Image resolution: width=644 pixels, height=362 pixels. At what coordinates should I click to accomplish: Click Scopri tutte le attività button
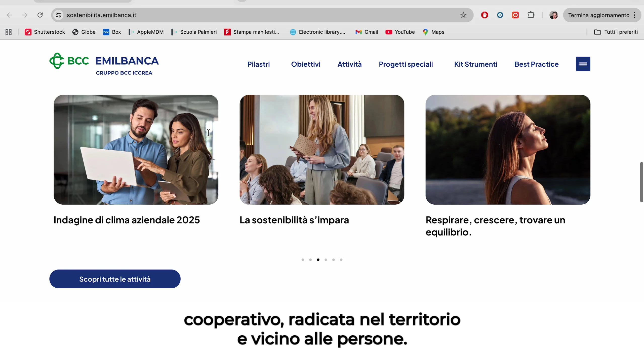pos(115,279)
